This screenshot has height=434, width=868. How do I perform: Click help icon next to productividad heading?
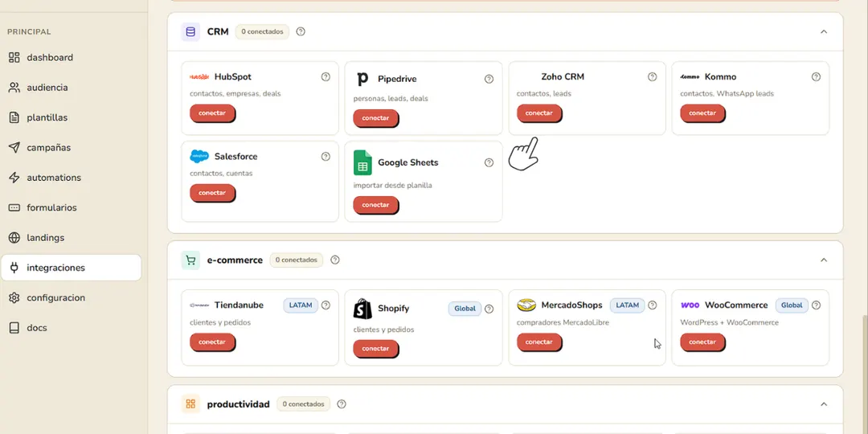tap(342, 404)
